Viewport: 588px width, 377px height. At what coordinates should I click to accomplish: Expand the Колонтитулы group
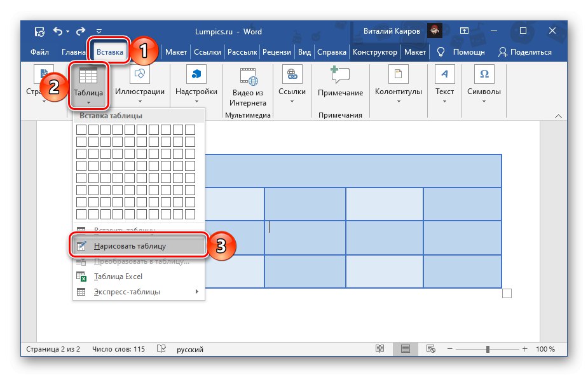398,84
